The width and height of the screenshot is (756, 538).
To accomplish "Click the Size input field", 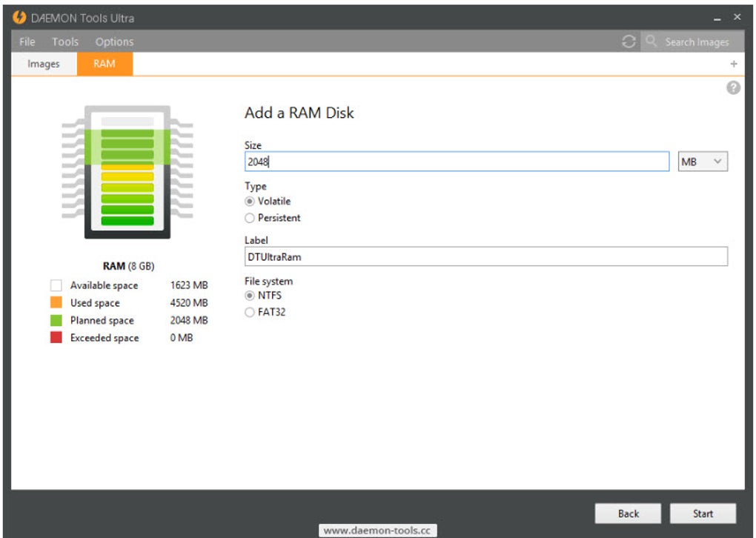I will [457, 162].
